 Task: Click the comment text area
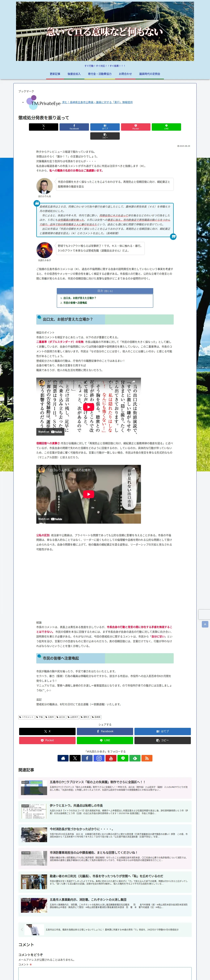tap(105, 973)
